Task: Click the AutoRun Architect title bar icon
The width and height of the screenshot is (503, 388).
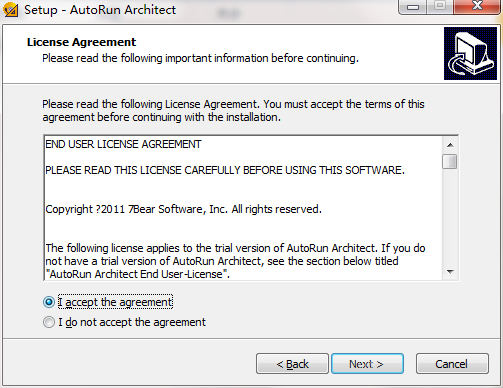Action: pos(10,9)
